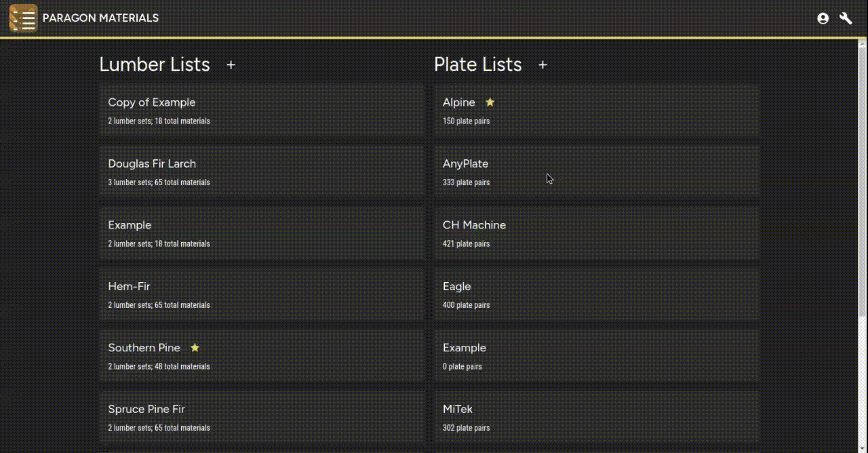Add a new plate list
Image resolution: width=868 pixels, height=453 pixels.
pyautogui.click(x=542, y=65)
